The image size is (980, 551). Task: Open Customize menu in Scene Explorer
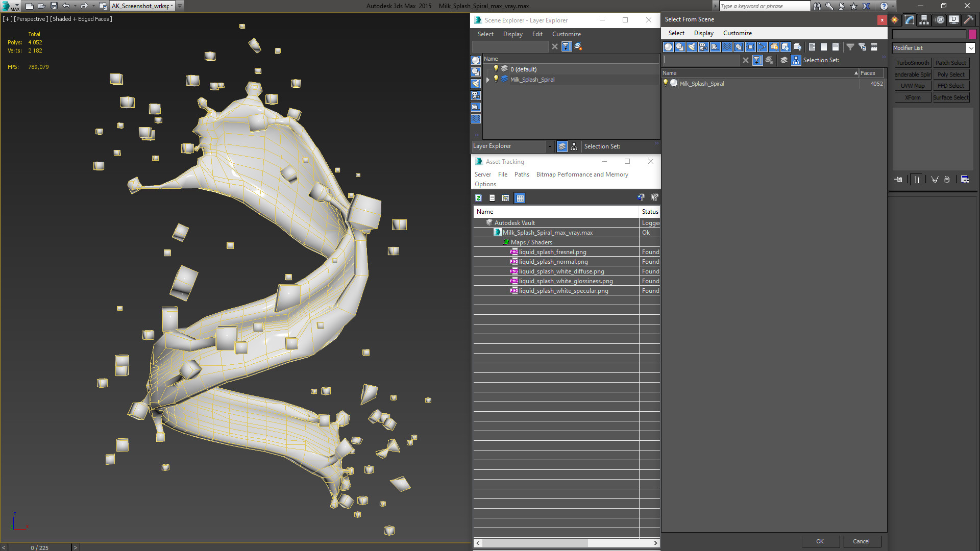[566, 34]
